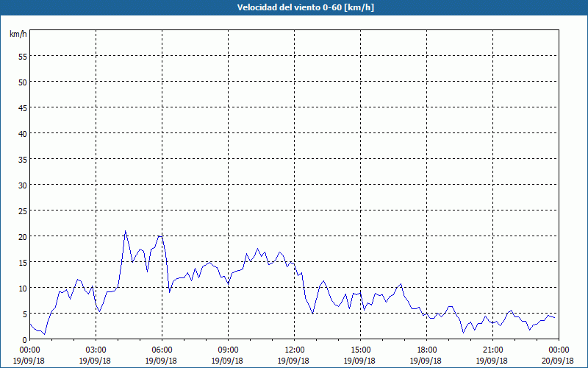Click the y-axis value 30
This screenshot has height=368, width=588.
23,185
